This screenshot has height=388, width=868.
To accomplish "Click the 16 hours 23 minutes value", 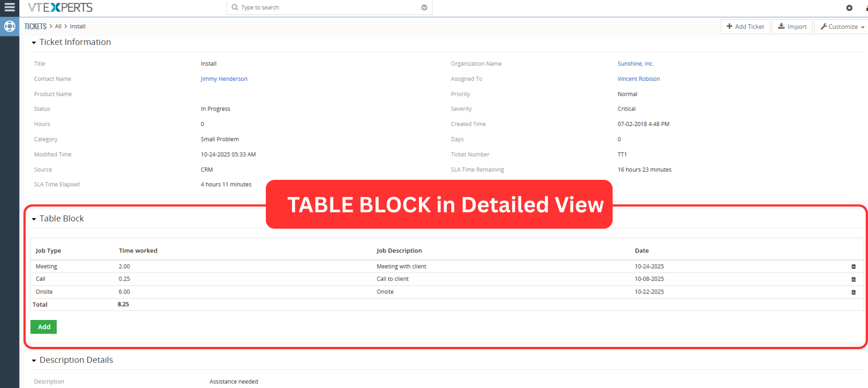I will (x=645, y=170).
